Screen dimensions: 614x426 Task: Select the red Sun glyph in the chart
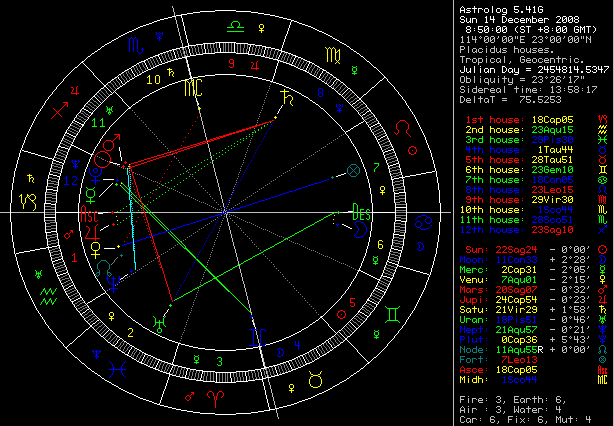103,157
